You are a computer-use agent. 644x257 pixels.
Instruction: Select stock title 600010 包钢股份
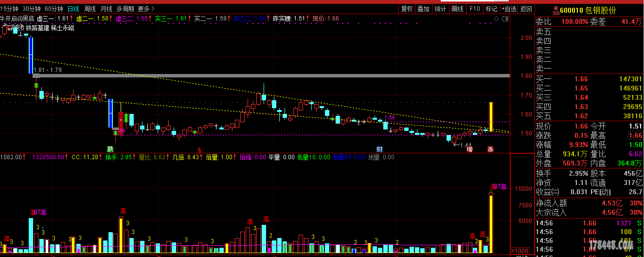click(588, 11)
